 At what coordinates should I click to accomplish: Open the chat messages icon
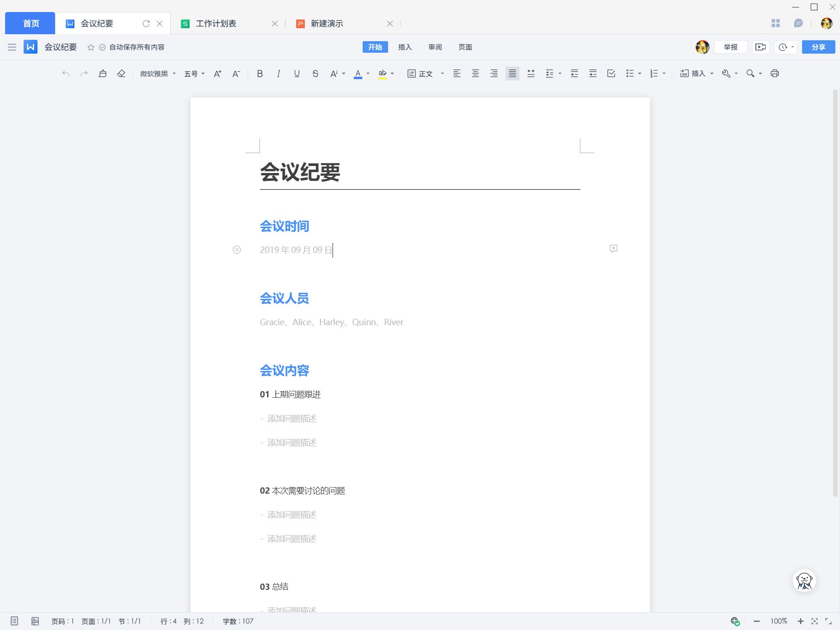pos(798,23)
